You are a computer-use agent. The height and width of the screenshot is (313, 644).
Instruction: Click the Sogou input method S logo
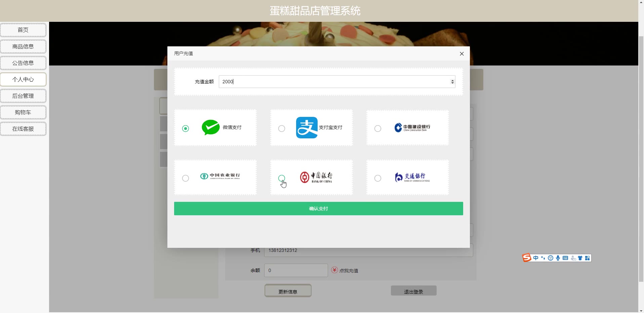(527, 258)
